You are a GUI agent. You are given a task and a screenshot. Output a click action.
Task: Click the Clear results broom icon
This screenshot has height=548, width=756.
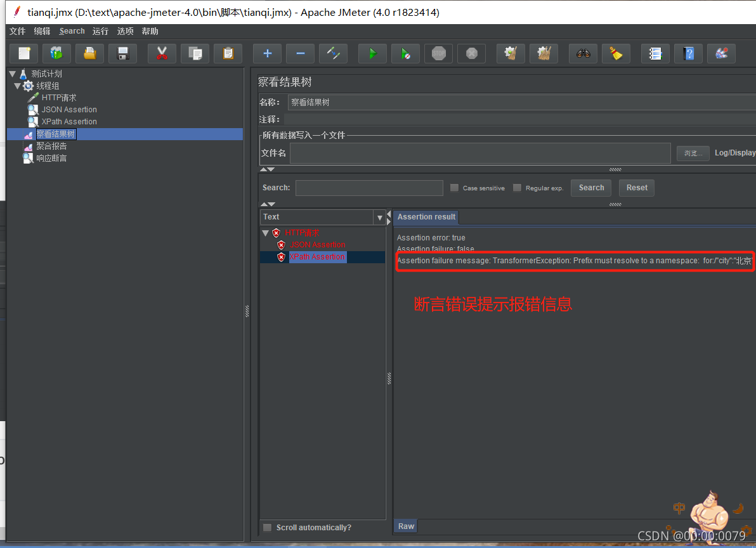coord(511,53)
